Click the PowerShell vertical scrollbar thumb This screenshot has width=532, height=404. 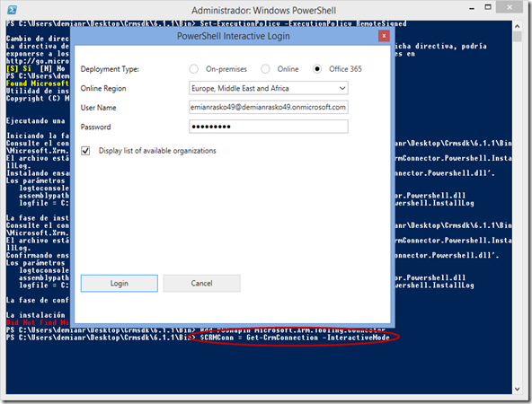(517, 37)
